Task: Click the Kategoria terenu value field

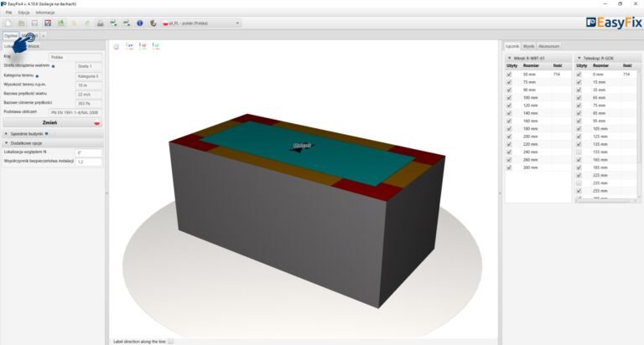Action: (x=89, y=76)
